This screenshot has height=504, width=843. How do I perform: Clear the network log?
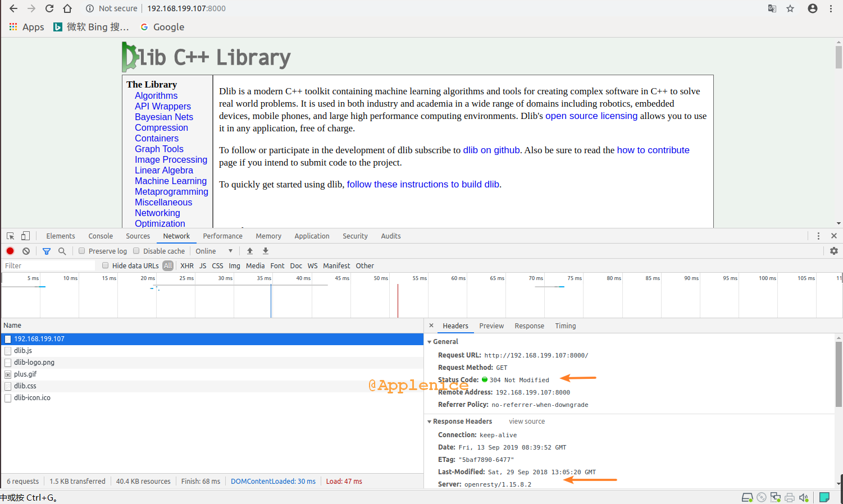pos(26,251)
